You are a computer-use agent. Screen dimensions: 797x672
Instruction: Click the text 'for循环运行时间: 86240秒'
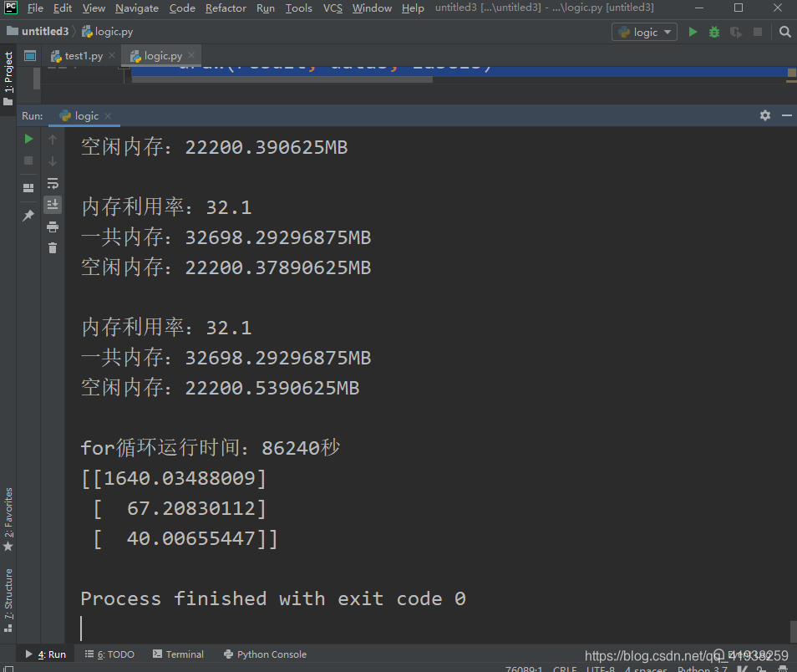210,448
